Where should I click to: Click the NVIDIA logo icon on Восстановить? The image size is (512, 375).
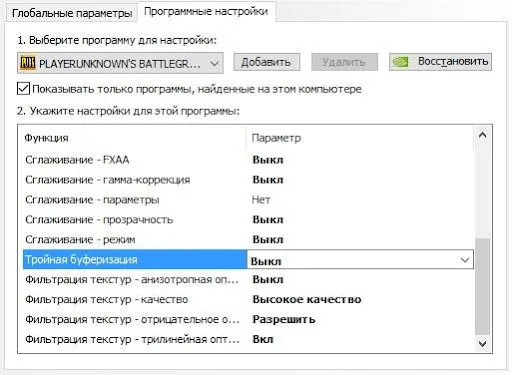point(400,62)
